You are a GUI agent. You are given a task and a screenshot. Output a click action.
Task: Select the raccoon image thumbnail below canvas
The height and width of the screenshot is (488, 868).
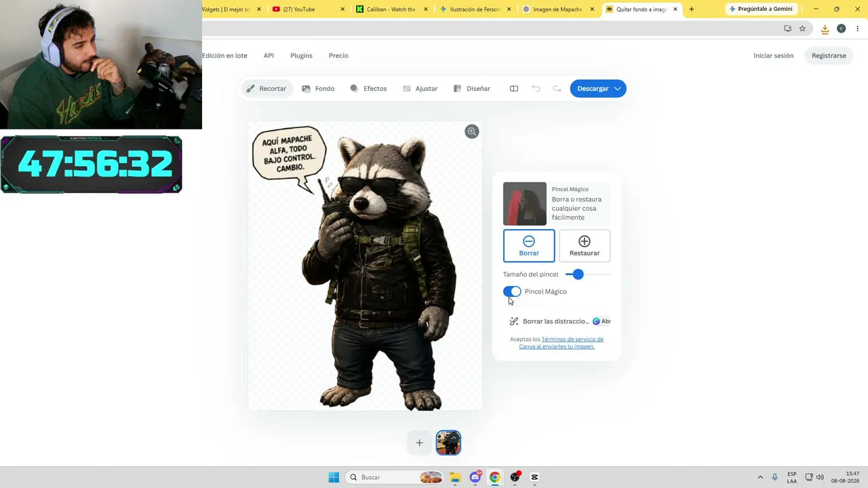click(448, 443)
